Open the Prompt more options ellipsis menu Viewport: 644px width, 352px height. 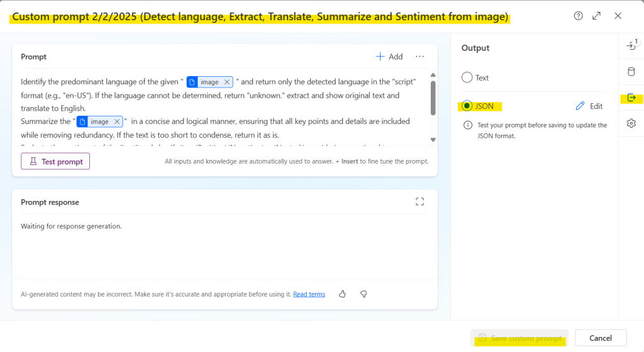coord(419,57)
